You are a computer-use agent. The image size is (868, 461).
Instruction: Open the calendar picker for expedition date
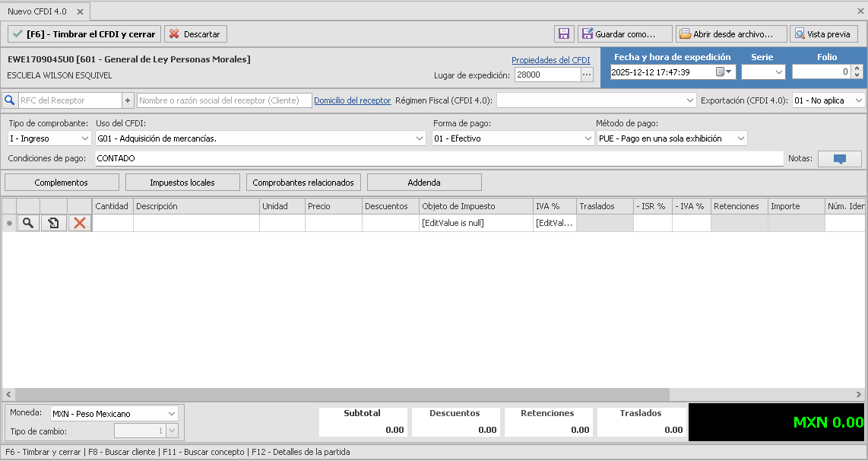pyautogui.click(x=724, y=72)
